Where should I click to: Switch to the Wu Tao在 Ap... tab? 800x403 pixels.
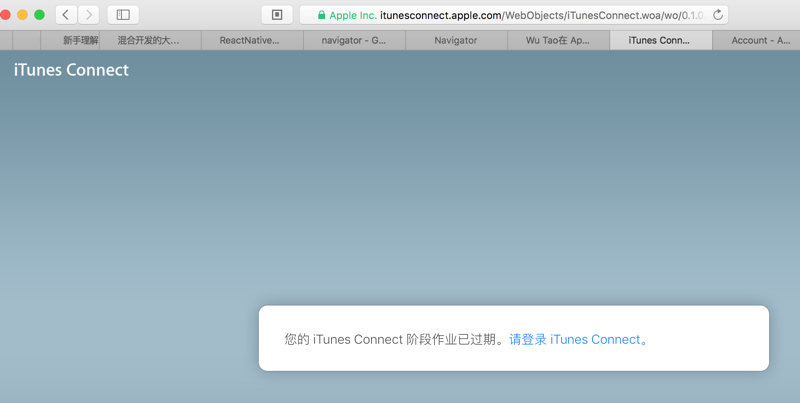558,40
